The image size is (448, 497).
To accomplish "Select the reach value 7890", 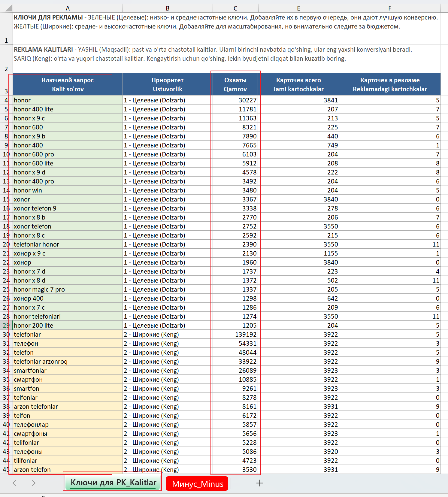I will coord(235,136).
